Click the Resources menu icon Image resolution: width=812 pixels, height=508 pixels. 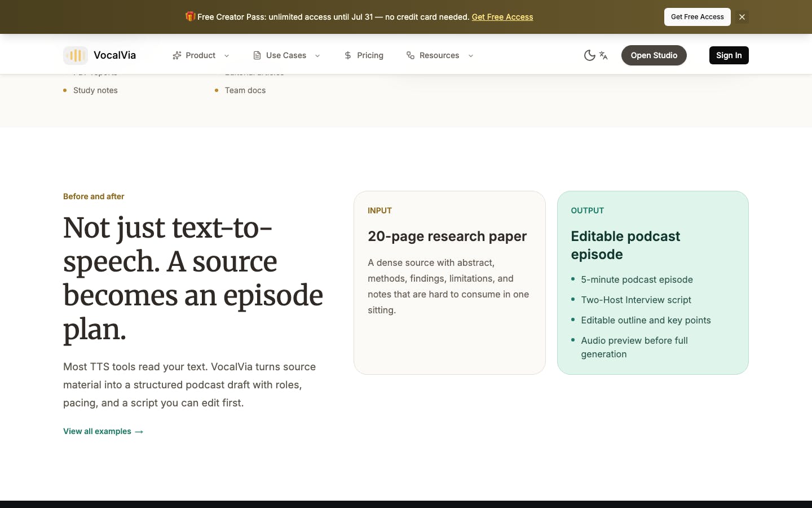click(x=411, y=55)
